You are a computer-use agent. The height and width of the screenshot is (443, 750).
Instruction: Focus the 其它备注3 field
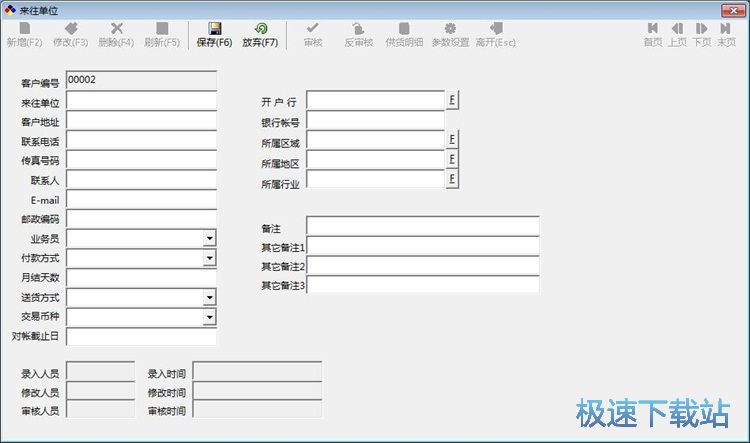[x=423, y=285]
